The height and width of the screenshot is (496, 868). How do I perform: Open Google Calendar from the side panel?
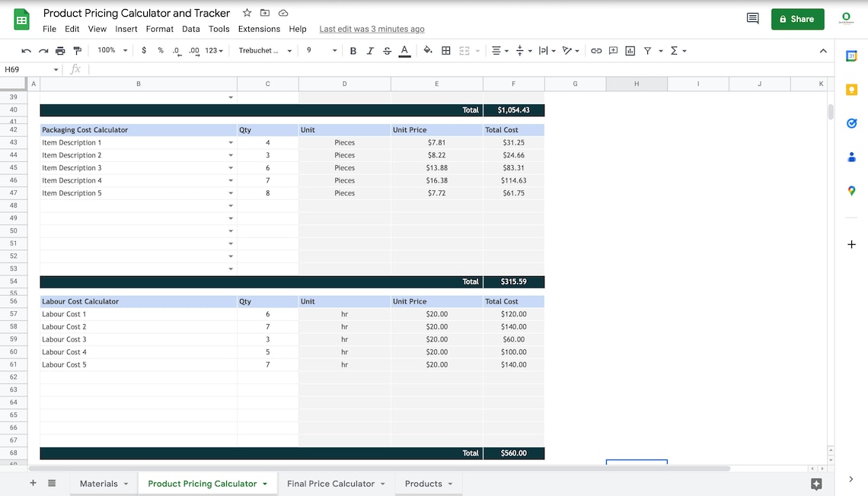(850, 55)
